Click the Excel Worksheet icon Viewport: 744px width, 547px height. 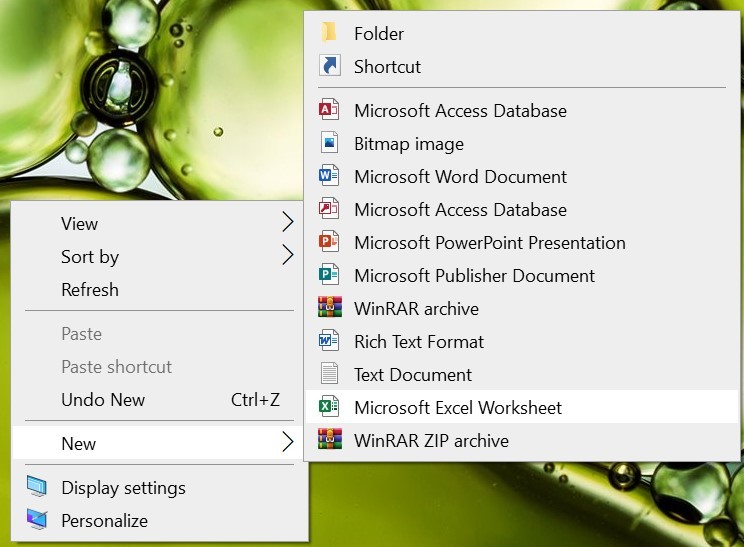329,407
